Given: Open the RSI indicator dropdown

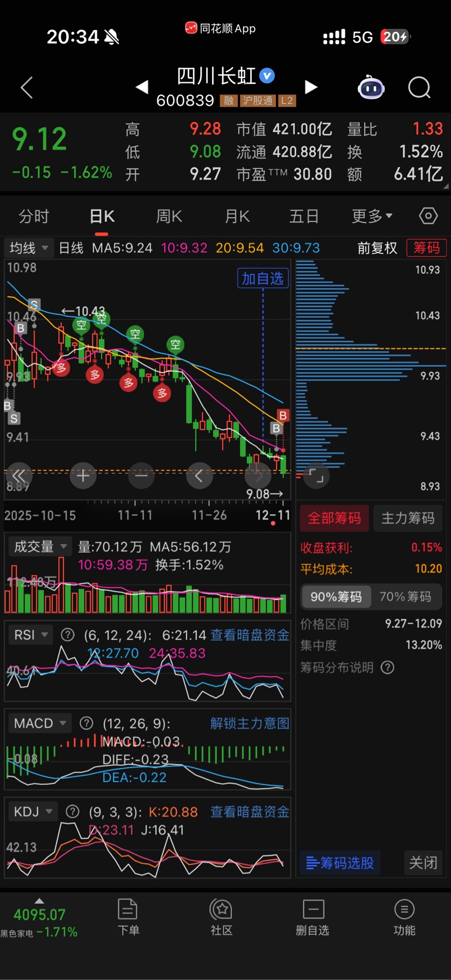Looking at the screenshot, I should tap(31, 635).
